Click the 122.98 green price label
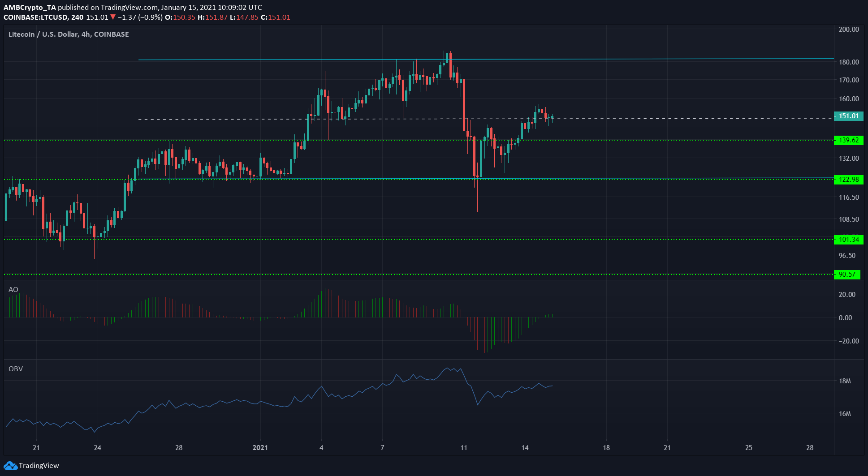868x476 pixels. pos(848,180)
